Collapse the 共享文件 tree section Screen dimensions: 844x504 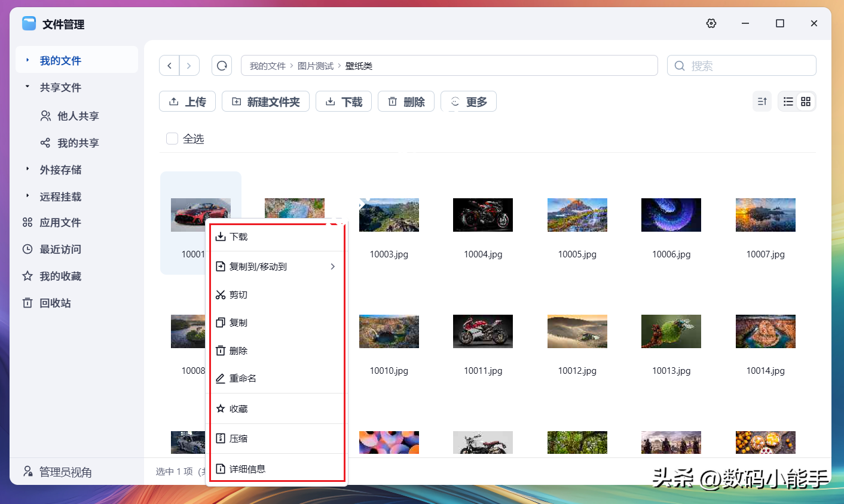tap(27, 87)
